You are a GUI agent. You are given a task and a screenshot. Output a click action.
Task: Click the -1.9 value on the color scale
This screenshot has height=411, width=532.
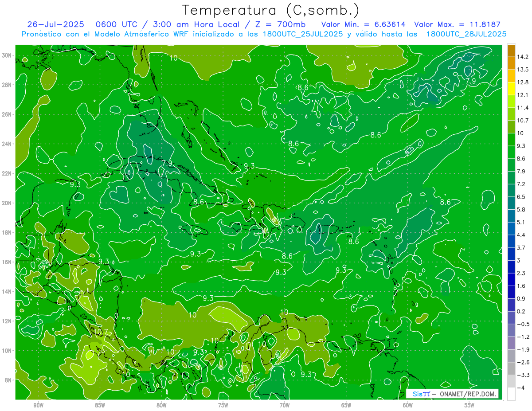pos(523,350)
